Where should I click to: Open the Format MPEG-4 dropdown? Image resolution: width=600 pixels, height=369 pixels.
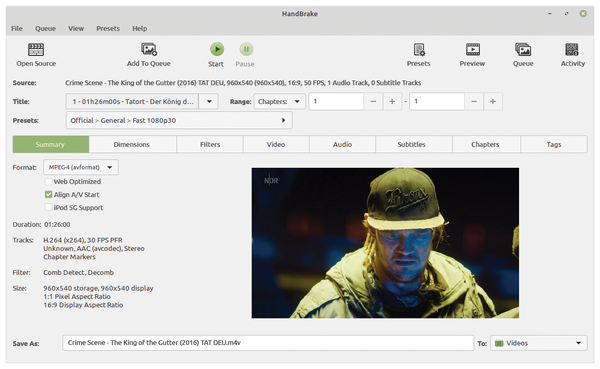coord(81,167)
